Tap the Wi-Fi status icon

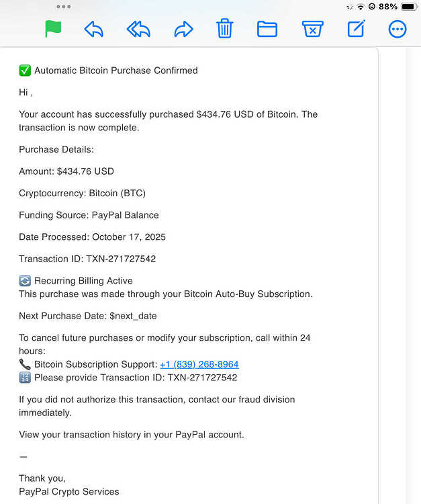(361, 7)
